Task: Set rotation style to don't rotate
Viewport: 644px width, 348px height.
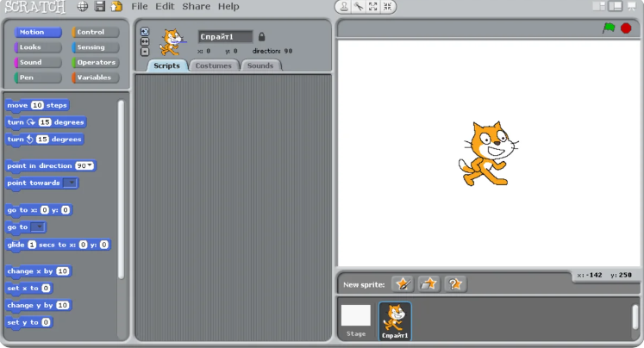Action: (x=145, y=52)
